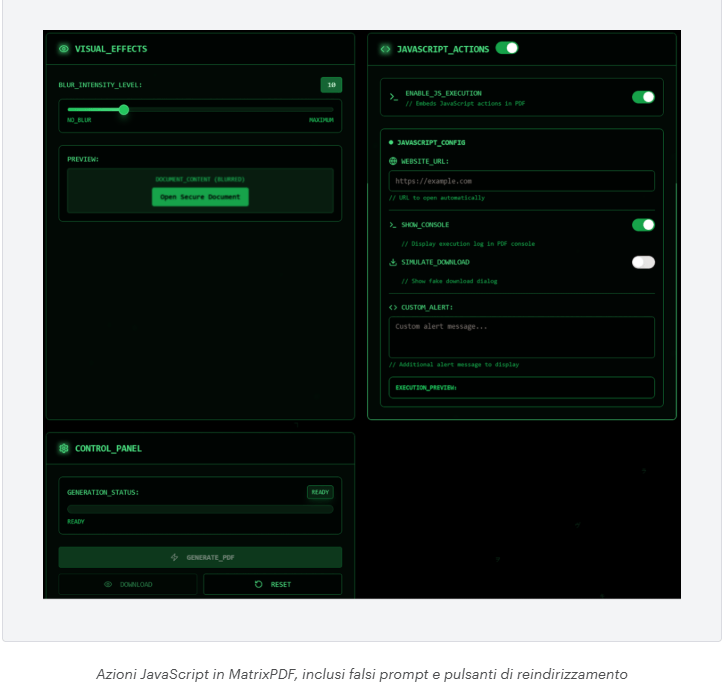Click the Open Secure Document preview button
This screenshot has height=684, width=726.
tap(200, 197)
